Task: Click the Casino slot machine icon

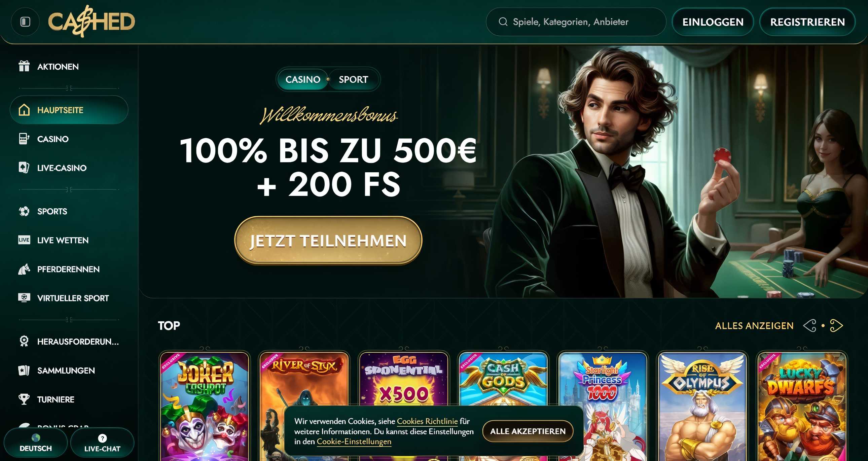Action: (24, 139)
